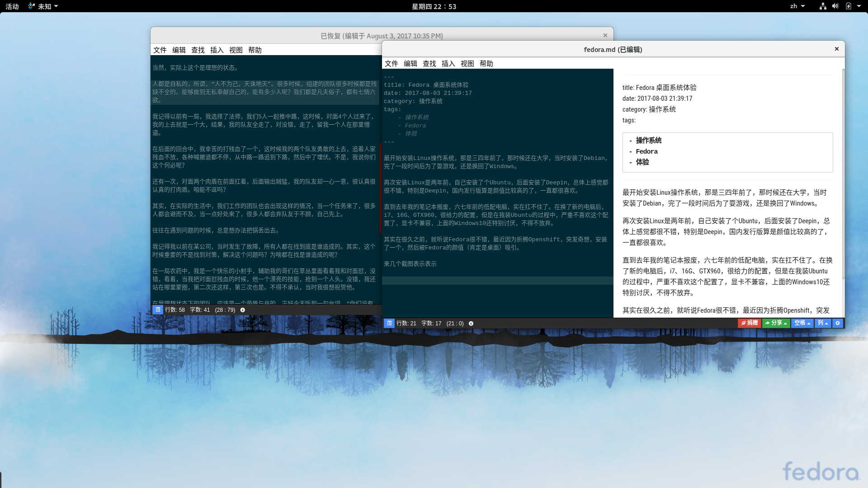868x488 pixels.
Task: Click the clock 星期四 22:53 in top bar
Action: point(434,6)
